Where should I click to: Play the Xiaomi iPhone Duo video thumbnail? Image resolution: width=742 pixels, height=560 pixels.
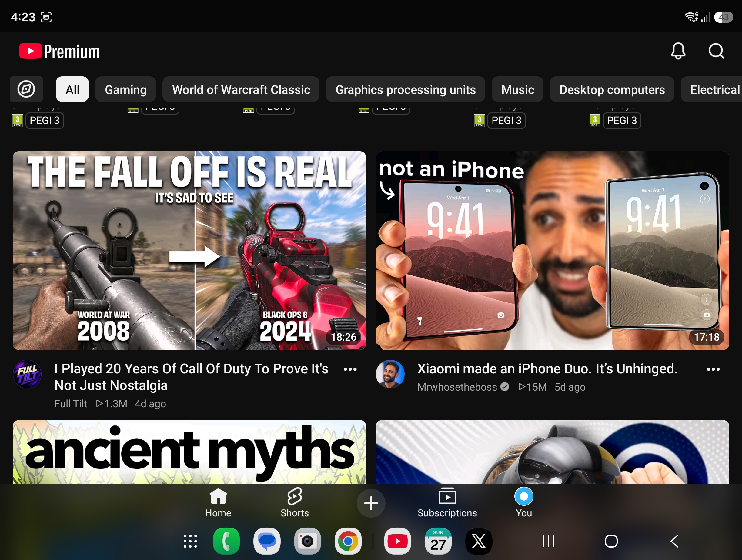[x=552, y=251]
